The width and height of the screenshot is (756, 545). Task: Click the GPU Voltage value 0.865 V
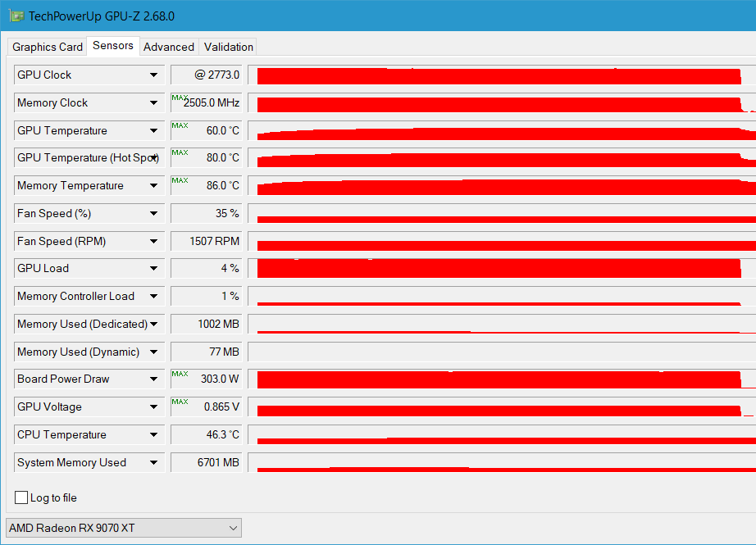207,407
